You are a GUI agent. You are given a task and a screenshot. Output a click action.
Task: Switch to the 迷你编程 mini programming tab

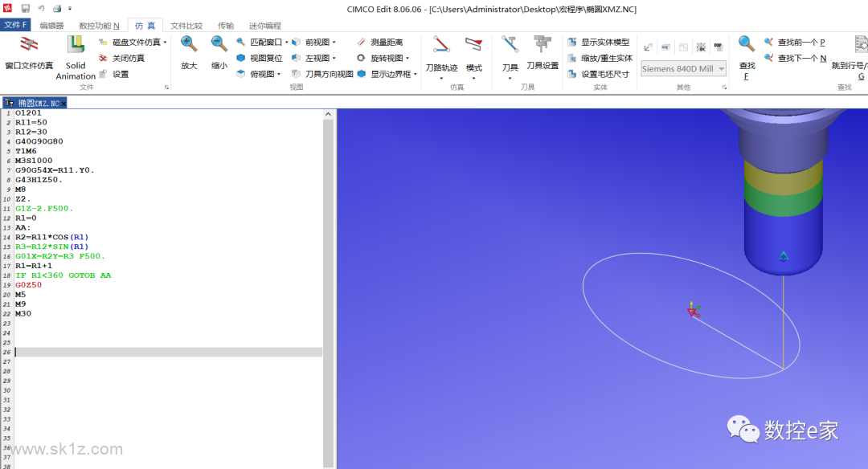click(x=265, y=26)
